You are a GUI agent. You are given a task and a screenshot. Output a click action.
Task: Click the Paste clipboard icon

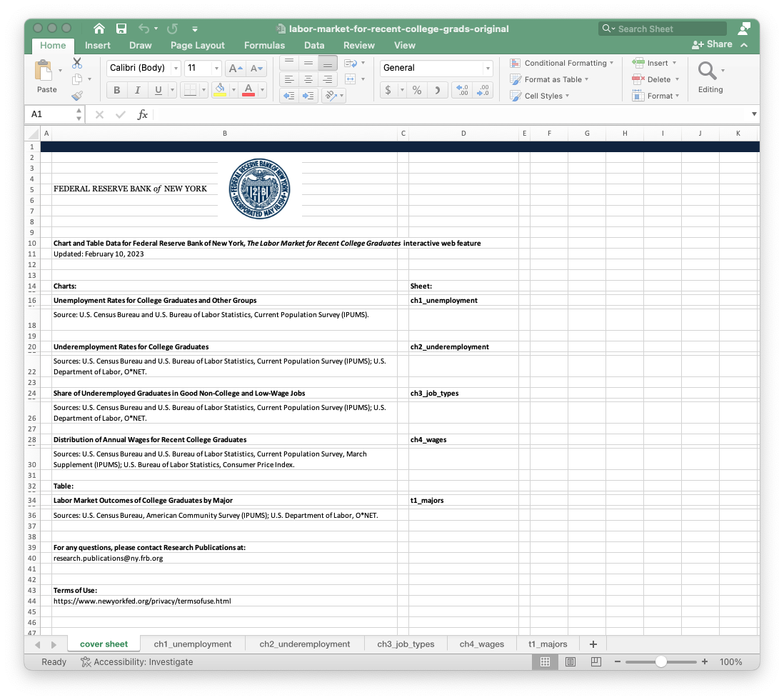44,70
